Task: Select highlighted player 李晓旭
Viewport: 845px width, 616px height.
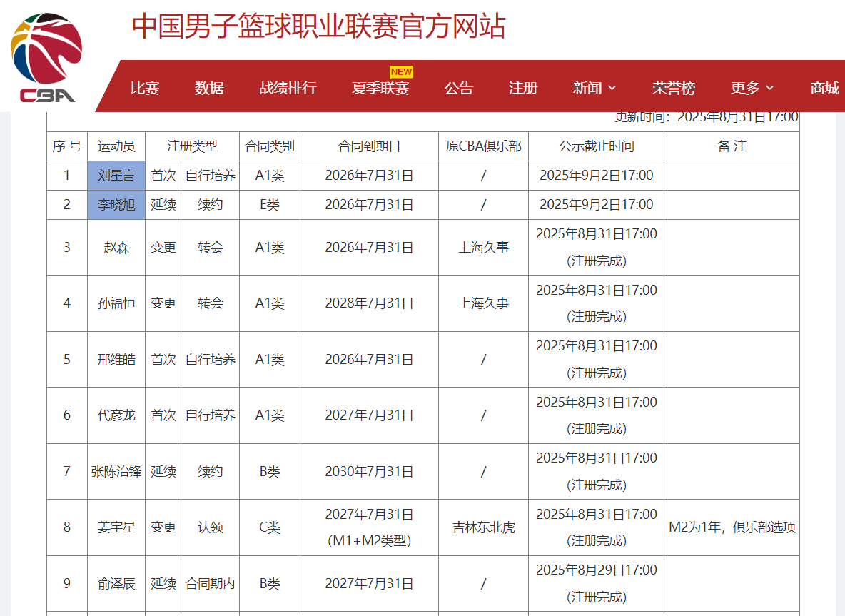Action: [x=116, y=205]
